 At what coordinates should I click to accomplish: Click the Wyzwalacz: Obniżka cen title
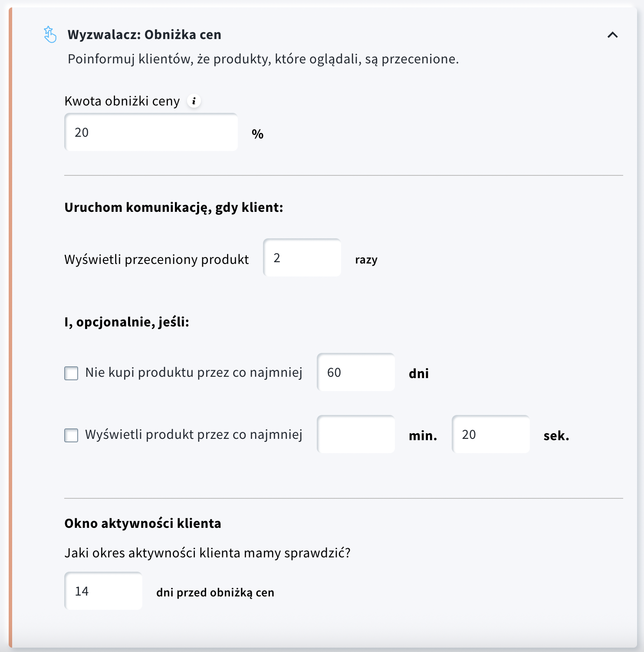(144, 35)
